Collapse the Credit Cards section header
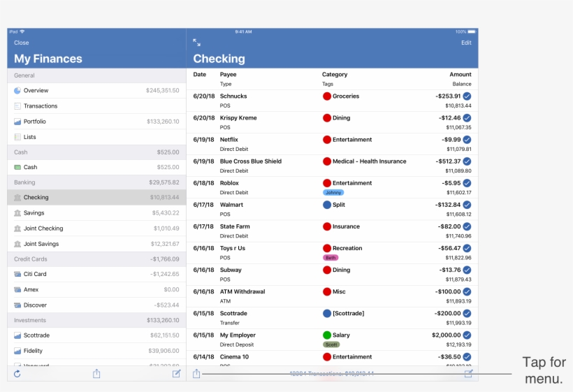Screen dimensions: 573x392 [96, 259]
